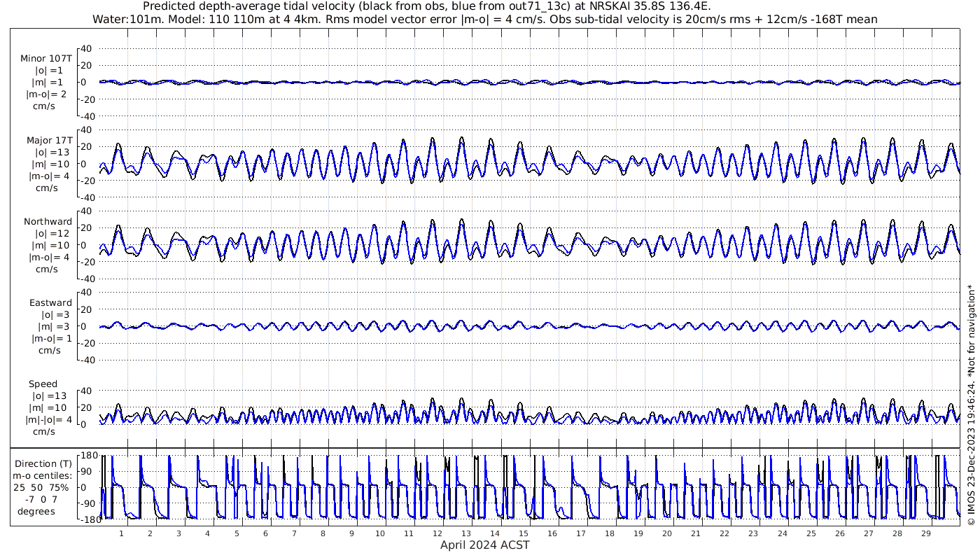Screen dimensions: 980x560
Task: Click the 'Minor 107T' panel label
Action: (45, 59)
